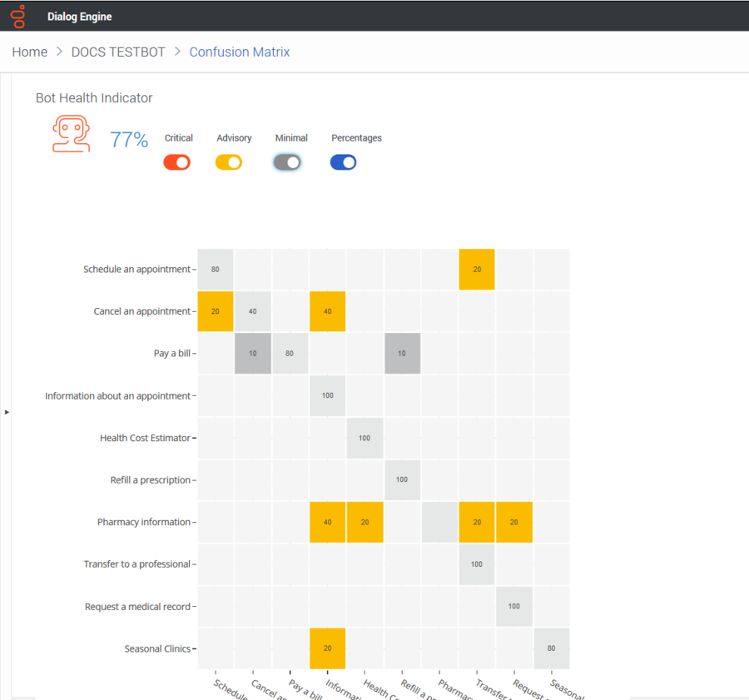Enable the Minimal toggle

(x=286, y=162)
